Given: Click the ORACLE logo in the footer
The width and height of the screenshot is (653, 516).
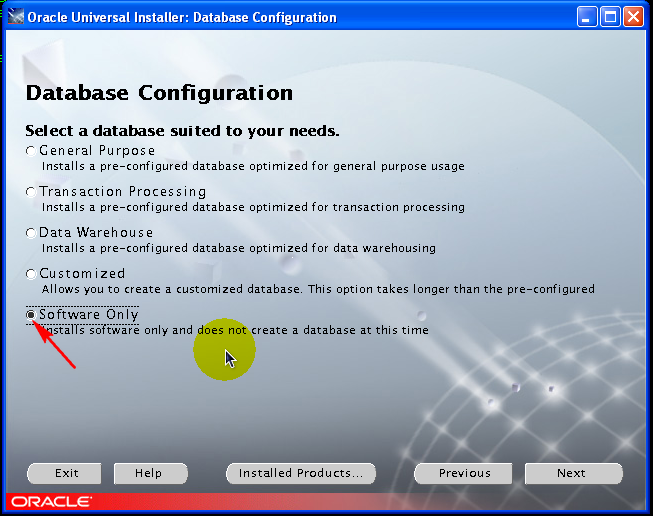Looking at the screenshot, I should click(51, 501).
